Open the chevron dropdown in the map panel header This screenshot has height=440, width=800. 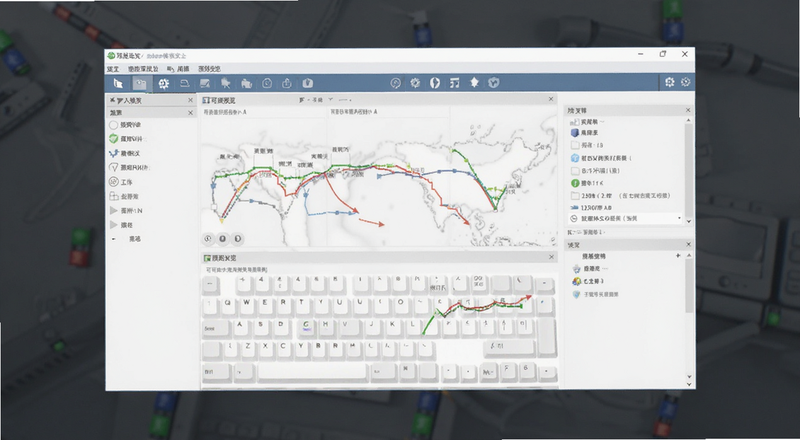click(331, 100)
